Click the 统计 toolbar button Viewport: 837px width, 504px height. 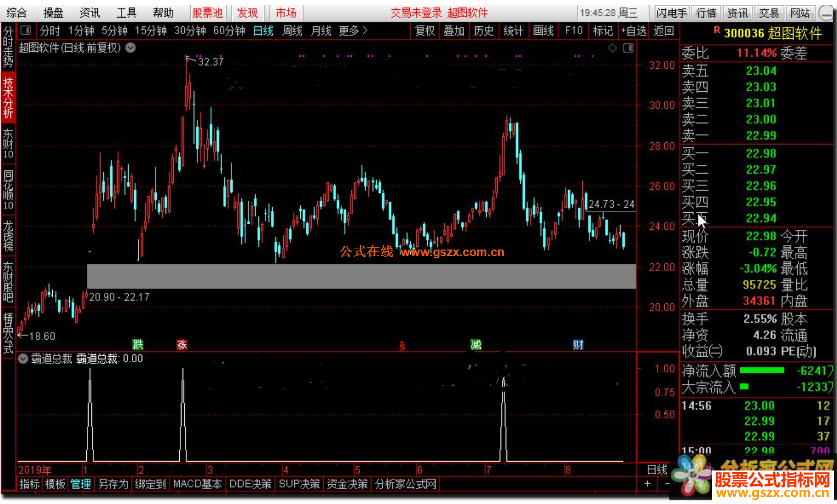tap(514, 31)
